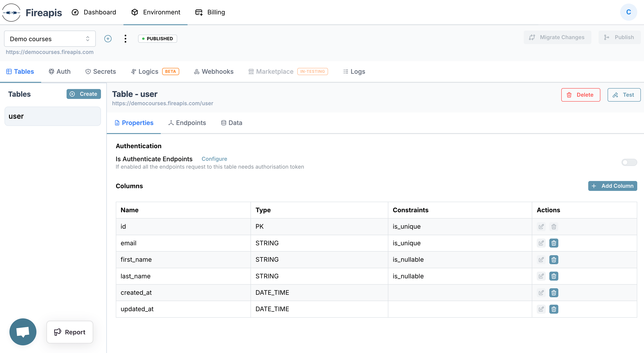Screen dimensions: 644x353
Task: Click the Add Column button
Action: point(612,186)
